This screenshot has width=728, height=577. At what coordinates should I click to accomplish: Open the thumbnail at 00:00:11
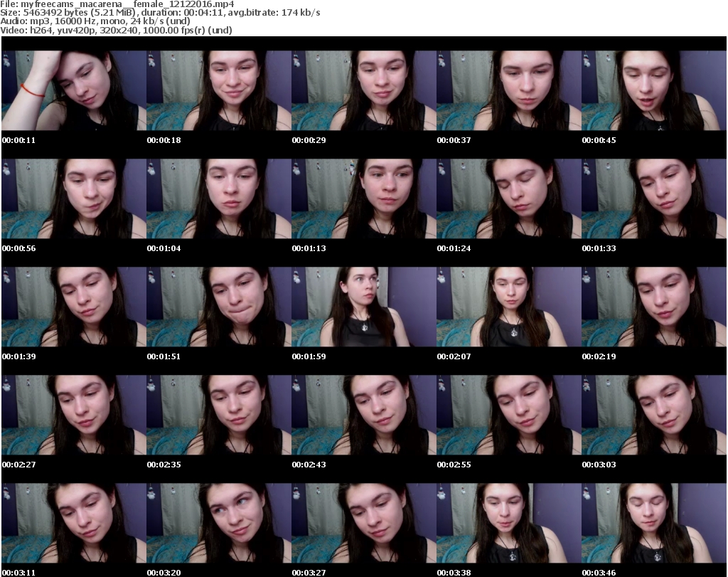point(74,90)
